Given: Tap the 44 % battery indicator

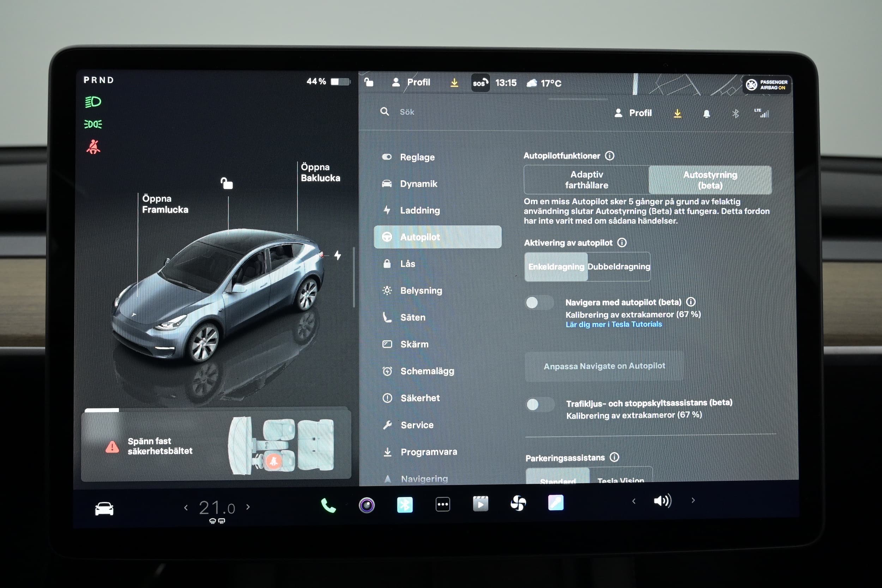Looking at the screenshot, I should [328, 81].
